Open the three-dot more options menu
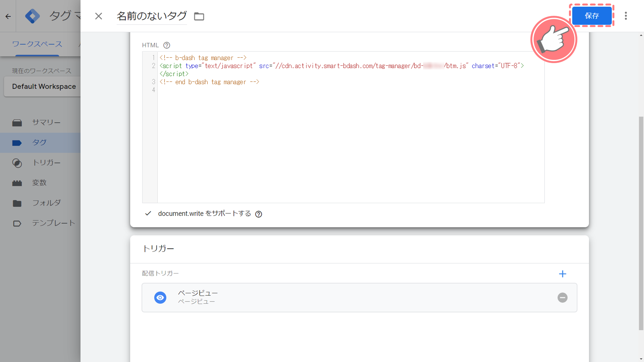The height and width of the screenshot is (362, 644). coord(626,16)
